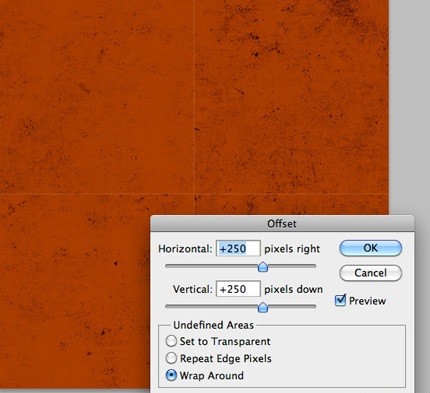Click the left end of Horizontal slider track
The image size is (430, 393).
(168, 266)
